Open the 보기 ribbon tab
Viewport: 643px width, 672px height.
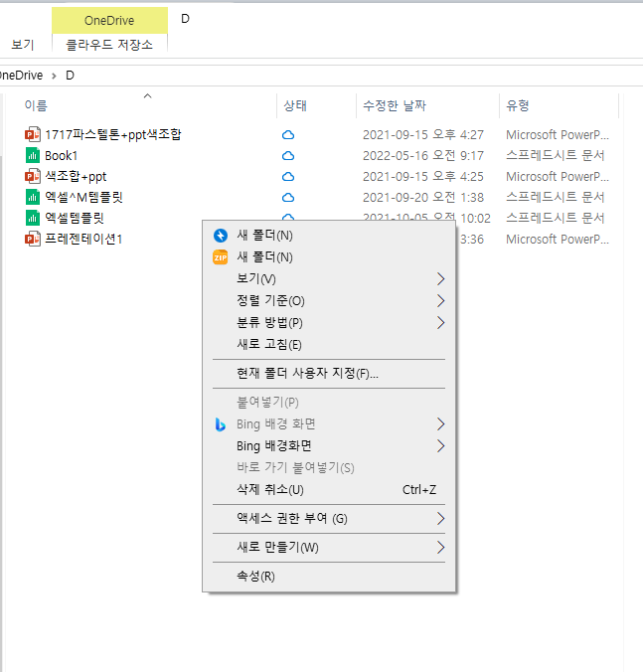point(23,44)
